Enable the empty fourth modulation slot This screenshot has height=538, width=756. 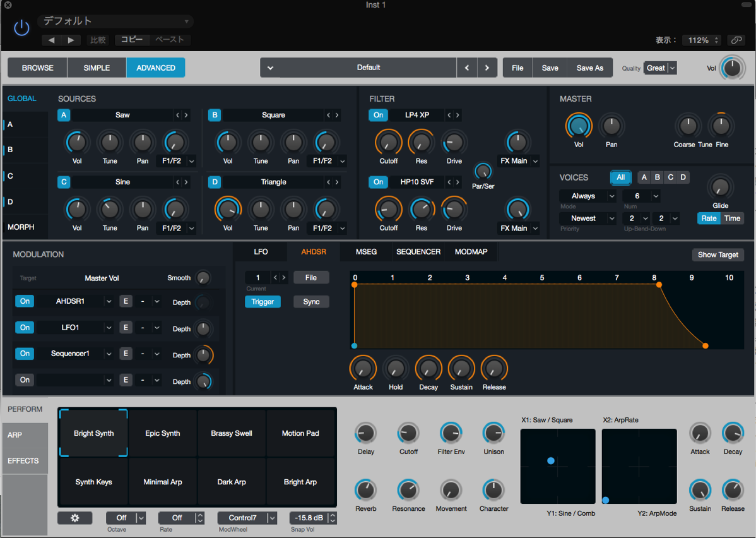coord(25,380)
